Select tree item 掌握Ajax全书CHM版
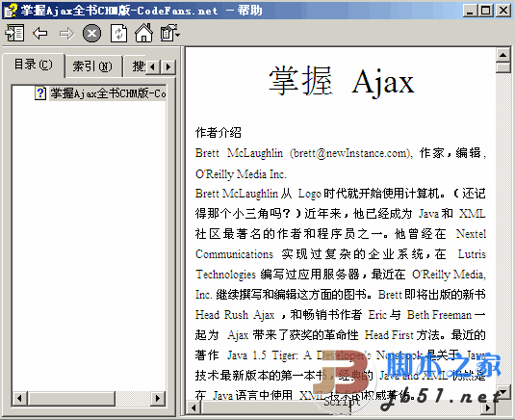 pyautogui.click(x=108, y=93)
